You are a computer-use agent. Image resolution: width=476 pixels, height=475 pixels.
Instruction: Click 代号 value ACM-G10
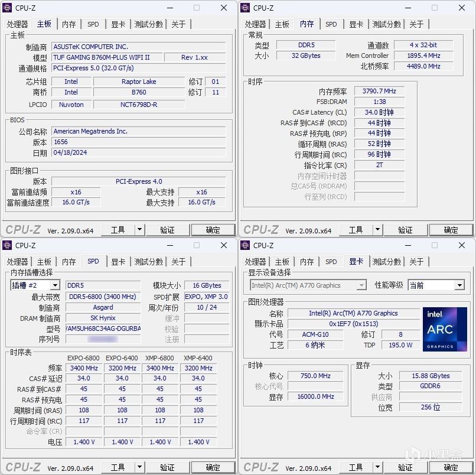click(315, 334)
